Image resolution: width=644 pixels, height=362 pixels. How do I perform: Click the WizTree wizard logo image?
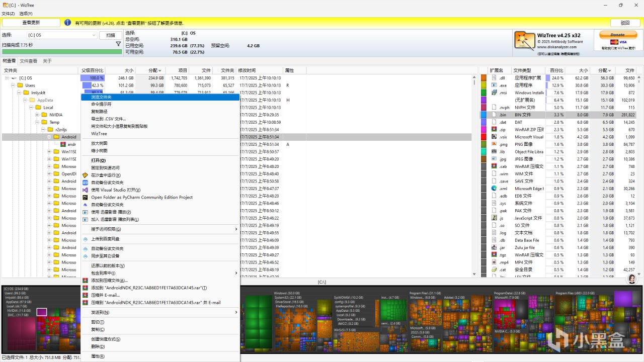(x=524, y=41)
